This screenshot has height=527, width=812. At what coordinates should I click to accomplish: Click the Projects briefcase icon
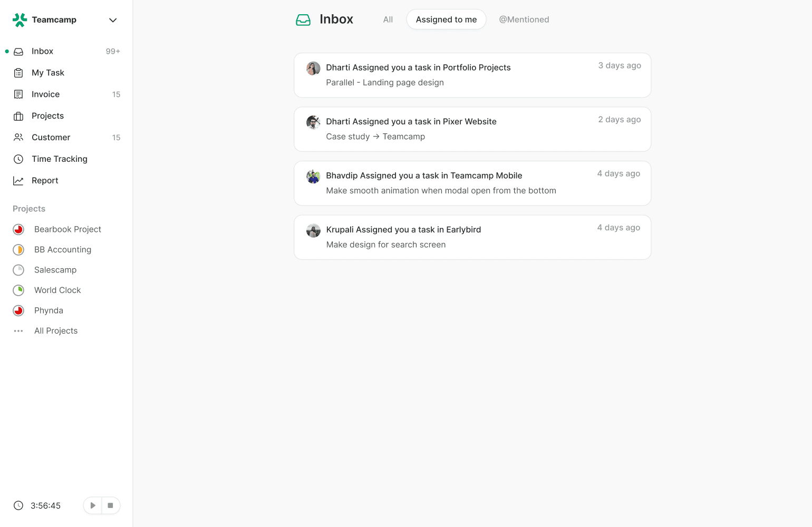18,116
